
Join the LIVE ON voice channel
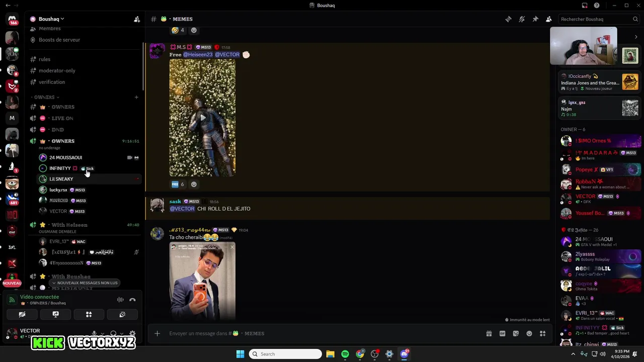pos(62,118)
